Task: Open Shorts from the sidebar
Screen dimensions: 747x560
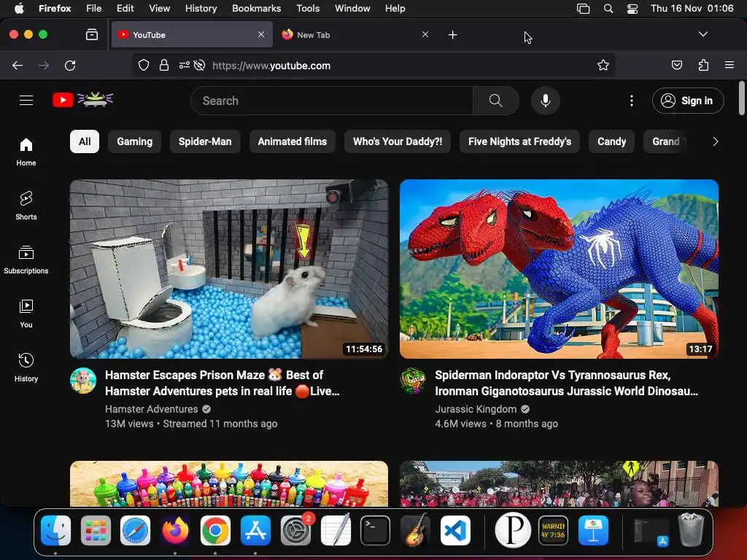Action: (x=26, y=206)
